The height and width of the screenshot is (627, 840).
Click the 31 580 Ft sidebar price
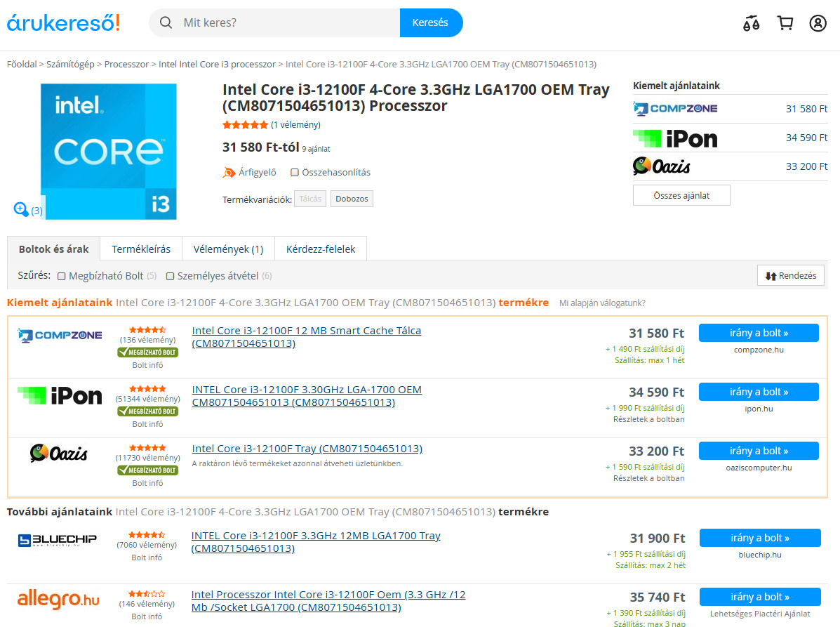pos(806,109)
